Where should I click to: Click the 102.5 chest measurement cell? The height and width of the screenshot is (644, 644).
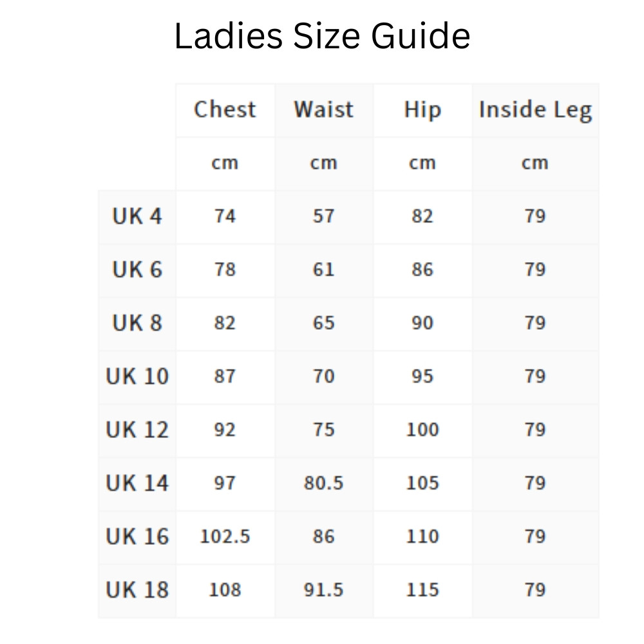225,537
